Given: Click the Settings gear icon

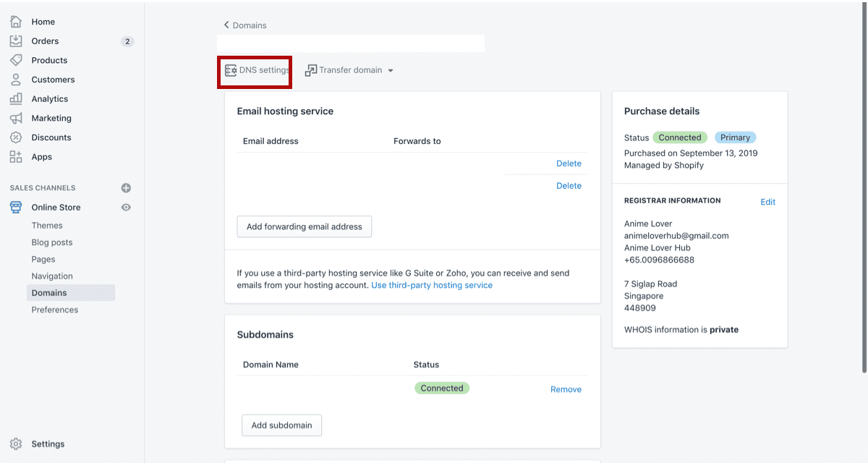Looking at the screenshot, I should pyautogui.click(x=16, y=444).
